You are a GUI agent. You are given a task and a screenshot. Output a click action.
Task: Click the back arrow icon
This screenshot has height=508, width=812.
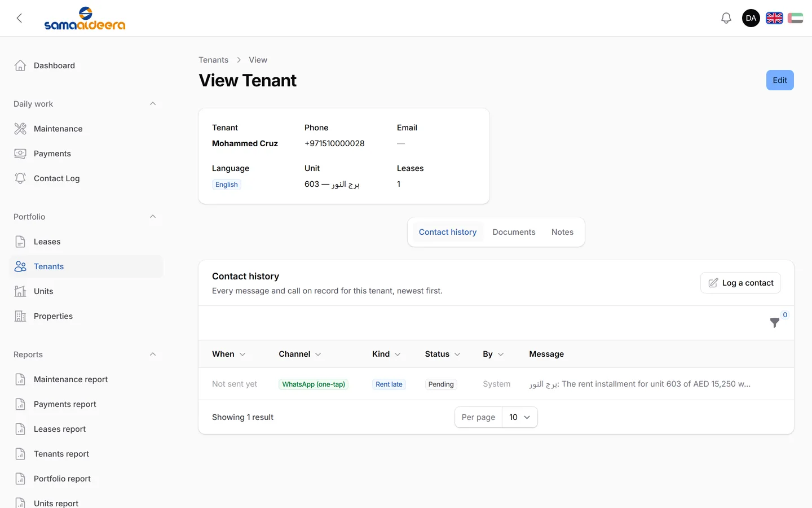pyautogui.click(x=19, y=18)
